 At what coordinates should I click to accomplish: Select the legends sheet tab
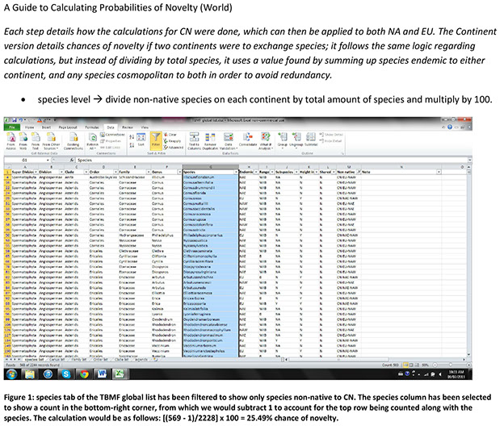(141, 360)
